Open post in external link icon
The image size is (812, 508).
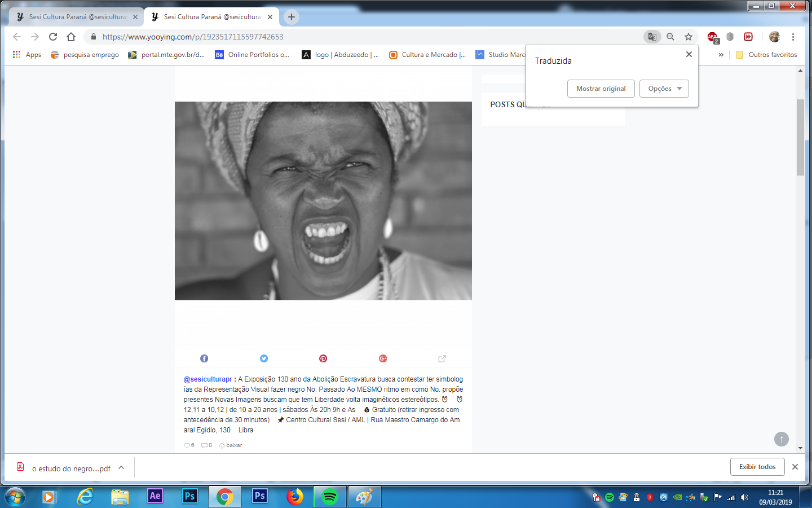(x=442, y=358)
